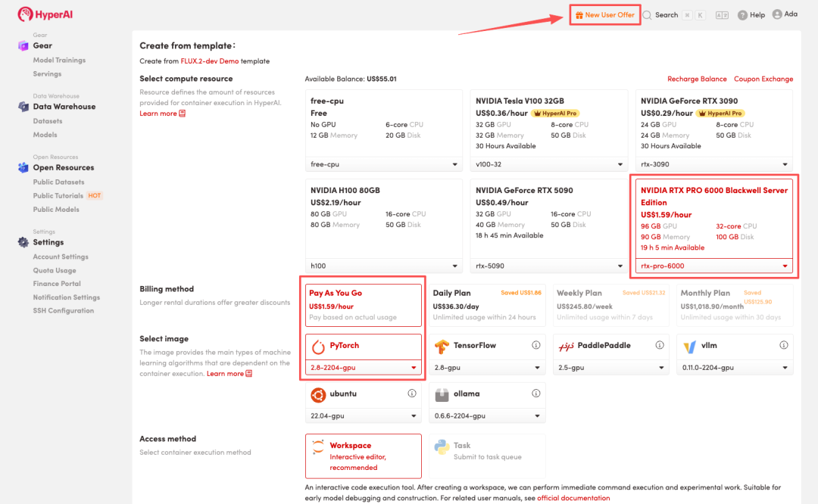Click the Recharge Balance link

point(696,79)
